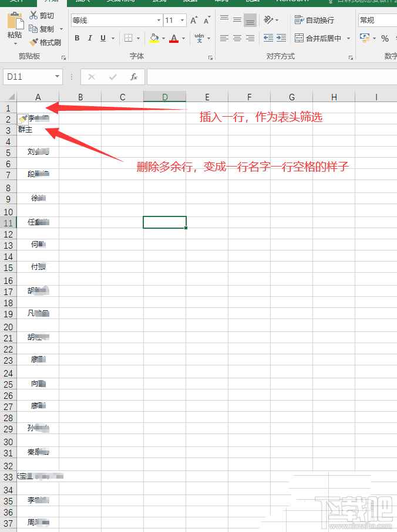Click cell A3 containing 群主
Viewport: 397px width, 532px height.
(38, 130)
